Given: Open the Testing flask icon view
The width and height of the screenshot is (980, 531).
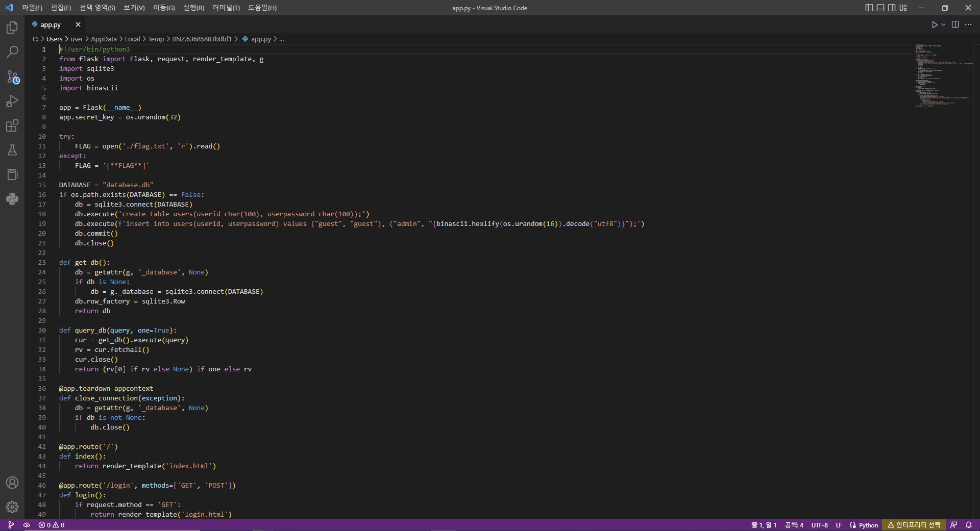Looking at the screenshot, I should [x=12, y=150].
